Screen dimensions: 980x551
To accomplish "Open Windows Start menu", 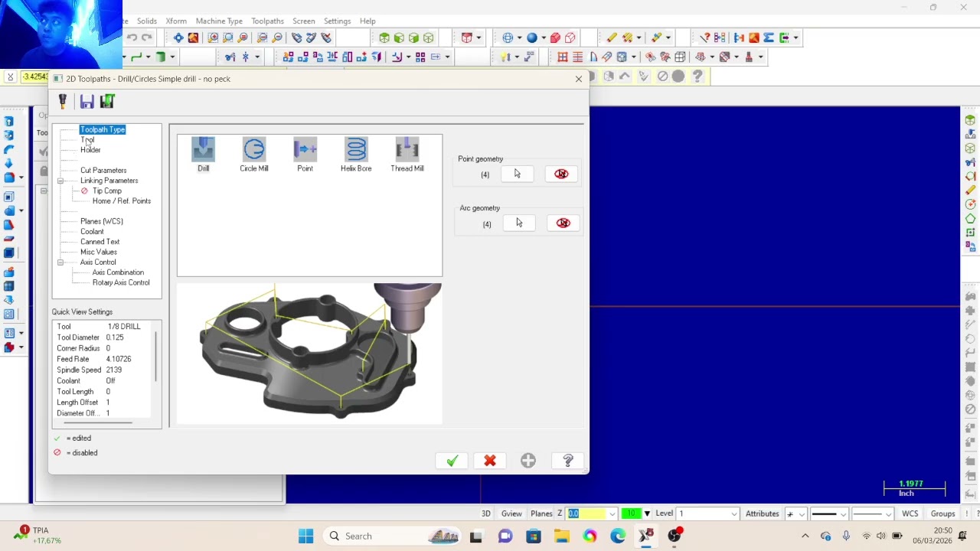I will (305, 536).
